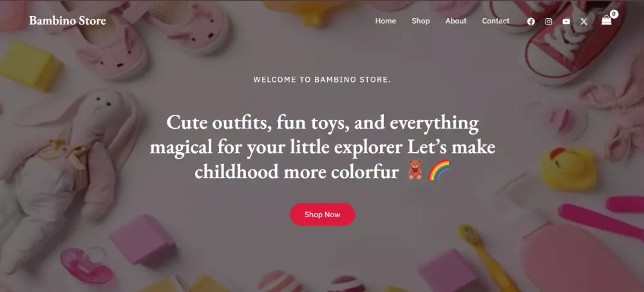The image size is (644, 292).
Task: Click the rainbow emoji in headline
Action: 439,170
